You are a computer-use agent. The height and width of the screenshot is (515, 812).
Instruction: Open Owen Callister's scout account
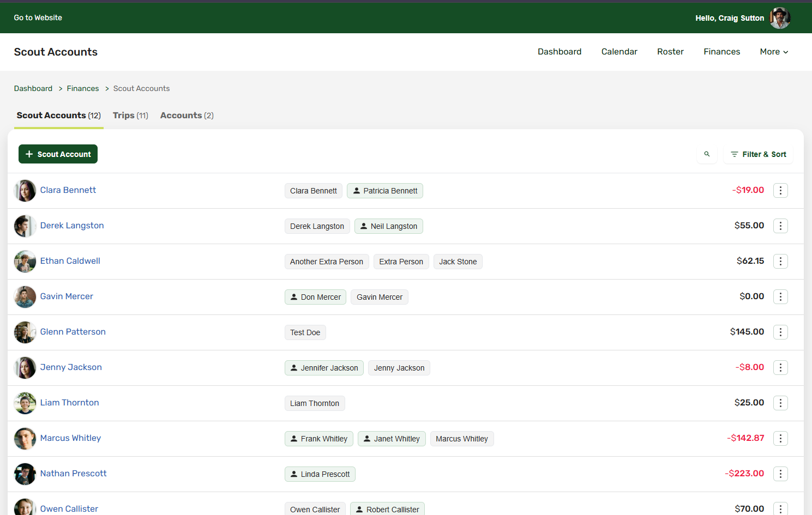click(69, 509)
